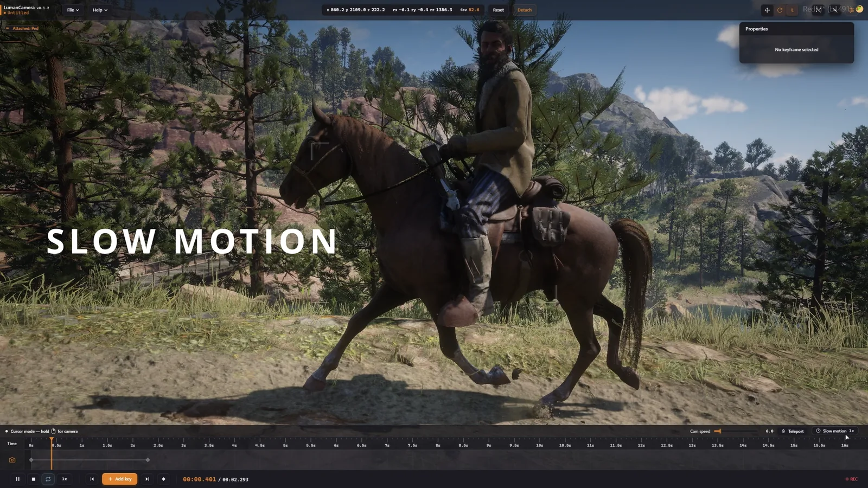Image resolution: width=868 pixels, height=488 pixels.
Task: Toggle the loop playback icon
Action: 48,479
